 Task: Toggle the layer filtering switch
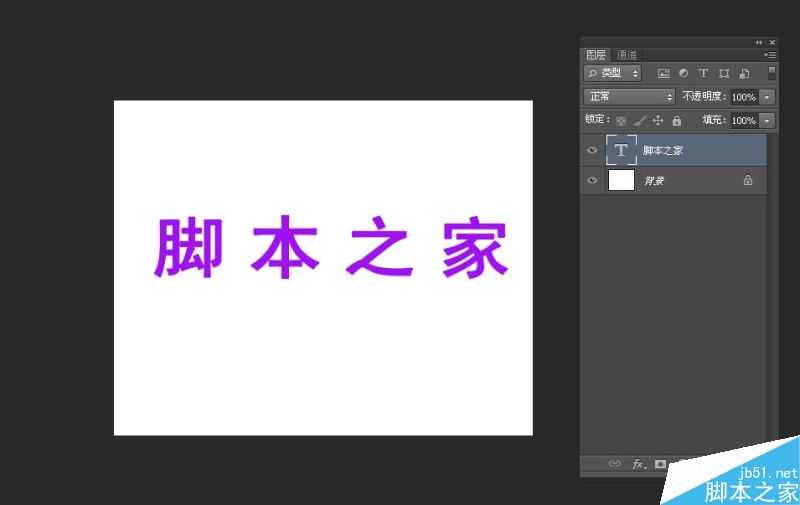[x=771, y=72]
